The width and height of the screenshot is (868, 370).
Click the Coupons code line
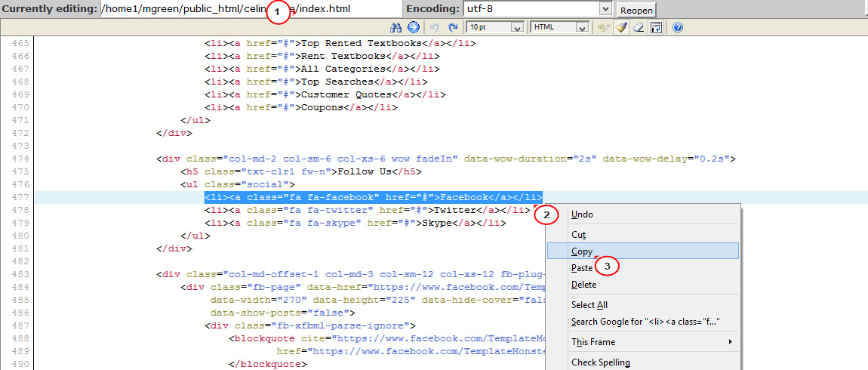[x=300, y=107]
